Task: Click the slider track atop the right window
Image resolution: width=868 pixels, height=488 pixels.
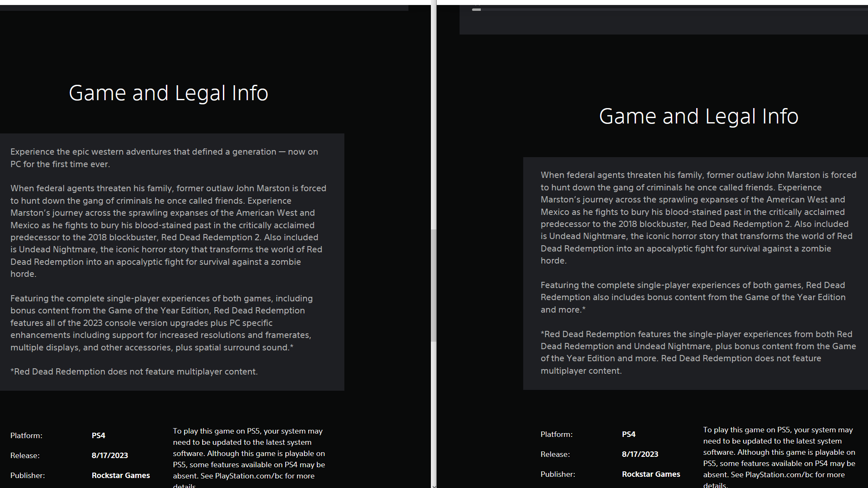Action: (670, 10)
